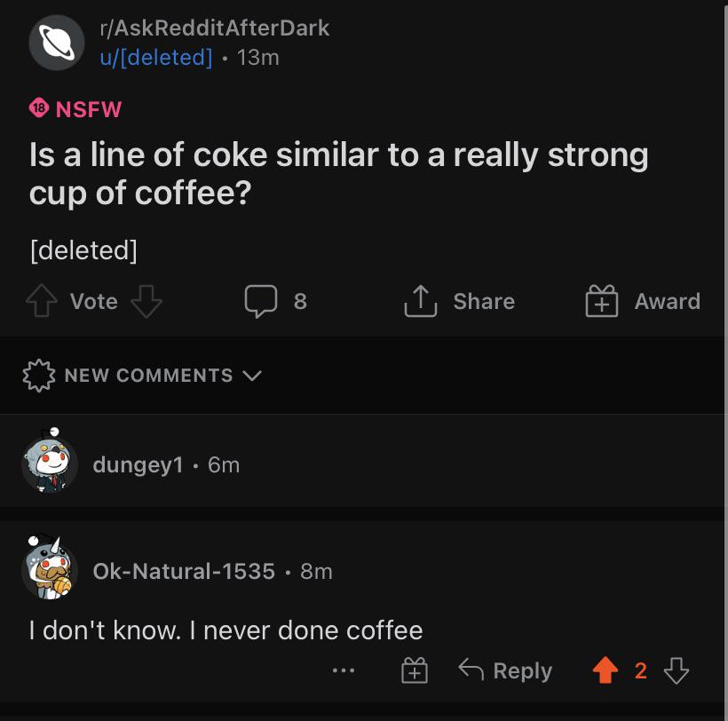Open the three-dot overflow menu on the comment
The image size is (728, 721).
(344, 670)
